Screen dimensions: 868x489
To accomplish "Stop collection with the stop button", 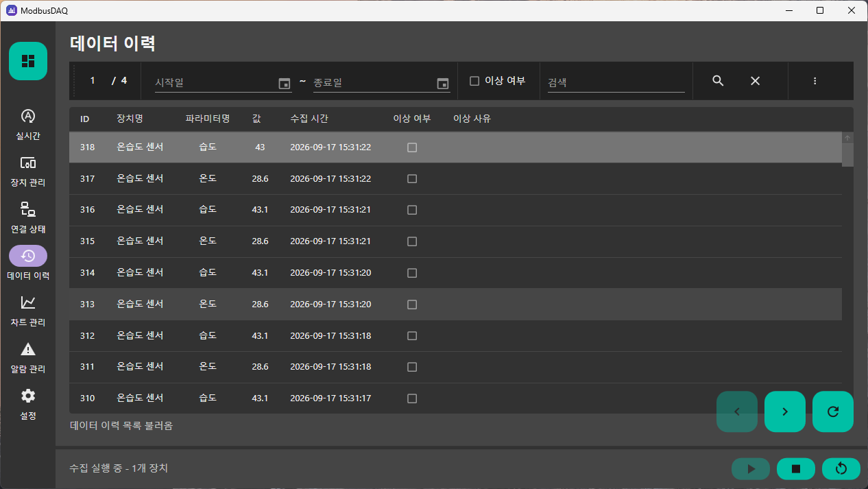I will click(x=796, y=469).
